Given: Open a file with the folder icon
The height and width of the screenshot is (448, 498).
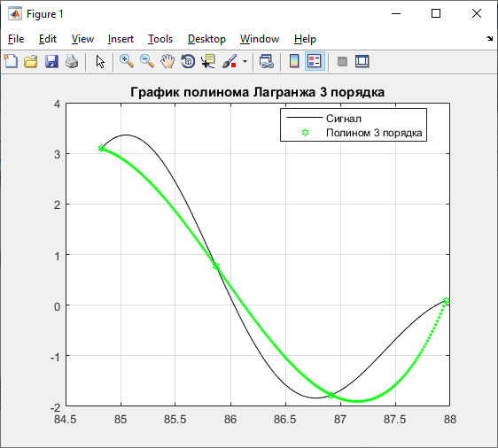Looking at the screenshot, I should point(31,61).
